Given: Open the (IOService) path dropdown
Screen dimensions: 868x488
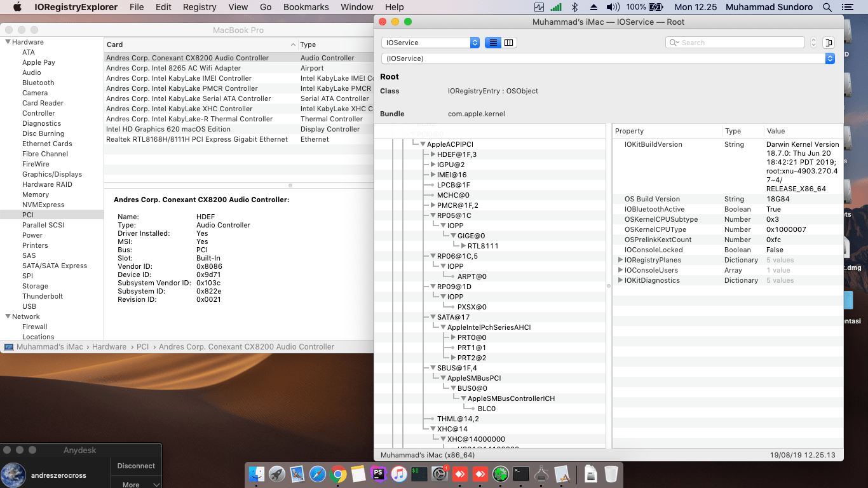Looking at the screenshot, I should tap(607, 58).
